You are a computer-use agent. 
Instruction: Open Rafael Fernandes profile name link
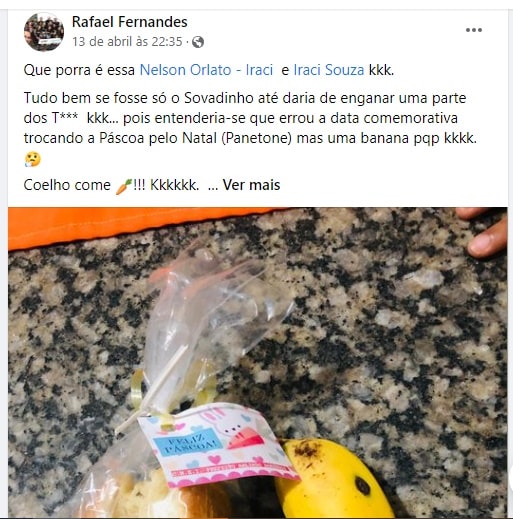[x=130, y=22]
